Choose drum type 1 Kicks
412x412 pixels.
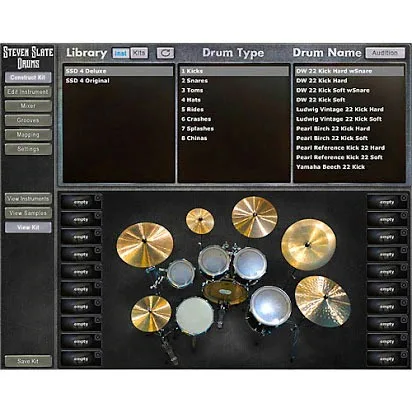[x=234, y=71]
